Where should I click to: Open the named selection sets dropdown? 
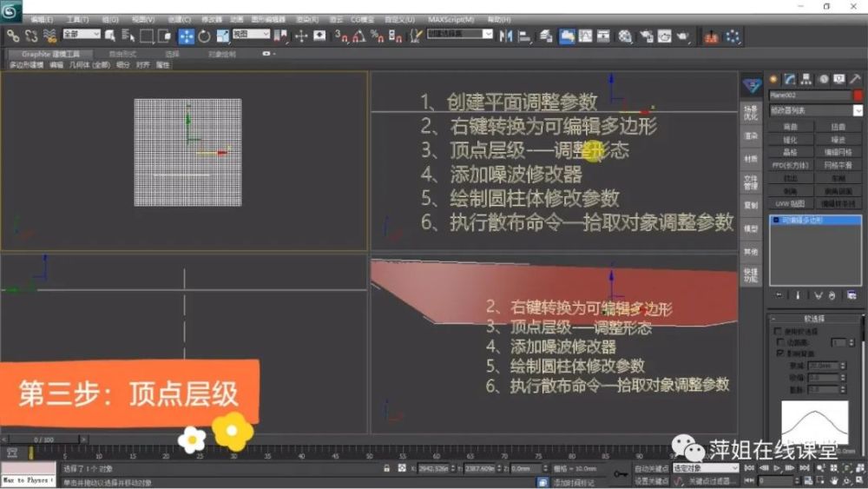460,35
